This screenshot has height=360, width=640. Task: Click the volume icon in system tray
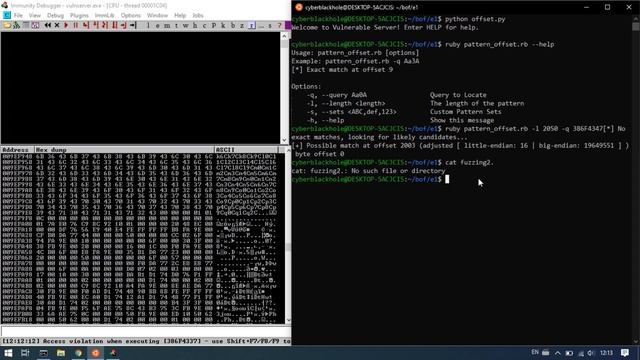point(591,353)
